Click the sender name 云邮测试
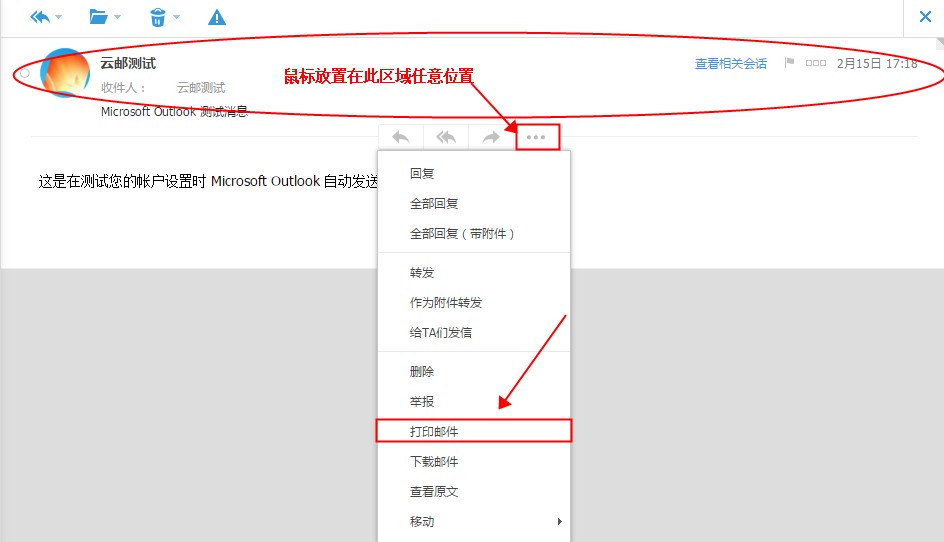The width and height of the screenshot is (944, 542). (x=128, y=63)
